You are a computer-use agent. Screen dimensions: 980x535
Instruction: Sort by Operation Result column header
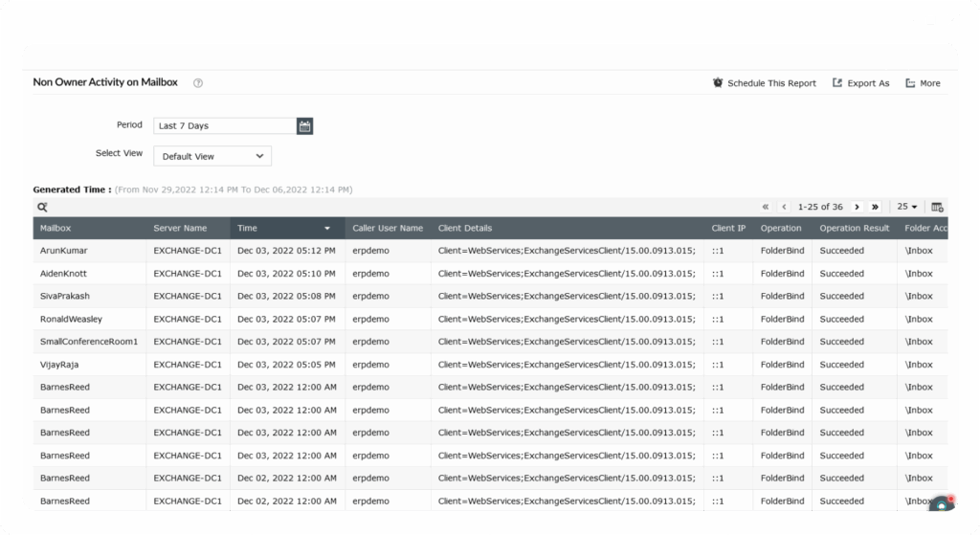coord(855,228)
